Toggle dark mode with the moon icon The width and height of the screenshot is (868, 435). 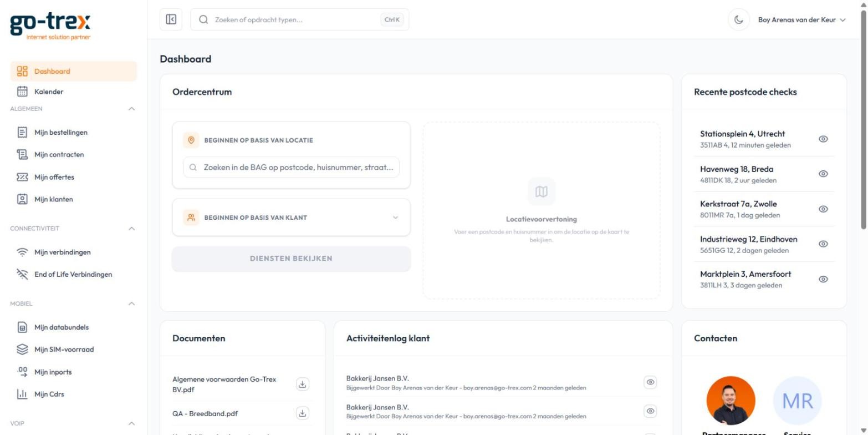click(738, 20)
